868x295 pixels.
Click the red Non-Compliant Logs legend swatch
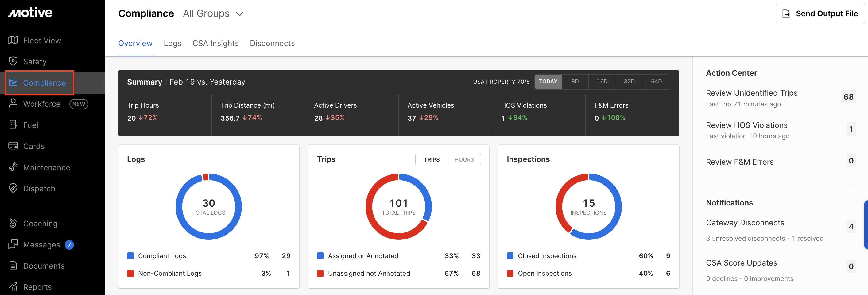coord(130,273)
